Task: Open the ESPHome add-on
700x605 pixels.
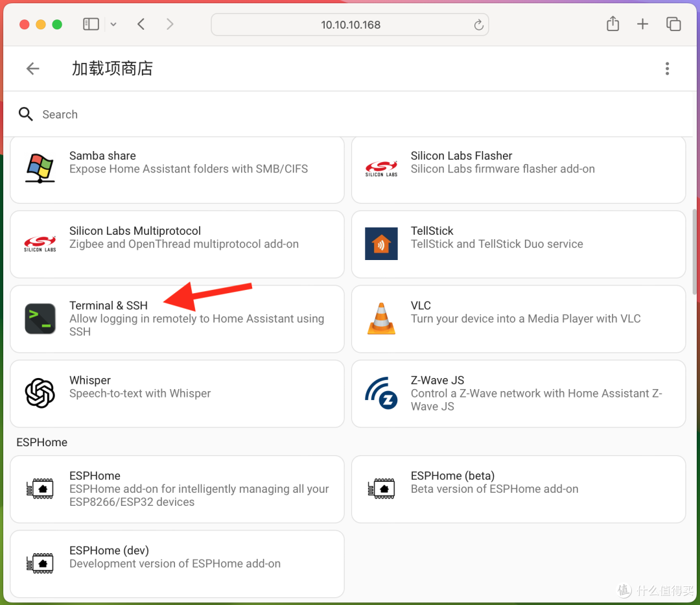Action: (177, 489)
